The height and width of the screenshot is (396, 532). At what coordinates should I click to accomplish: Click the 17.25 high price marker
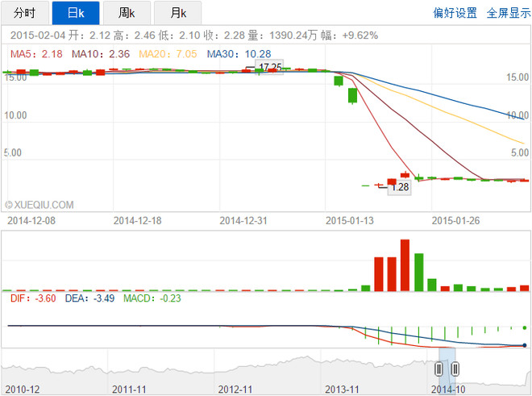coord(270,67)
